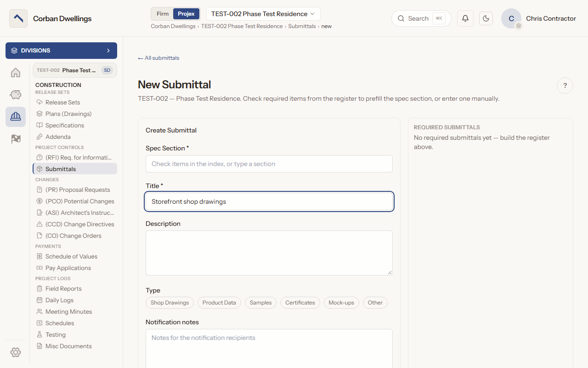This screenshot has width=588, height=368.
Task: Open Daily Logs in the sidebar
Action: tap(74, 300)
